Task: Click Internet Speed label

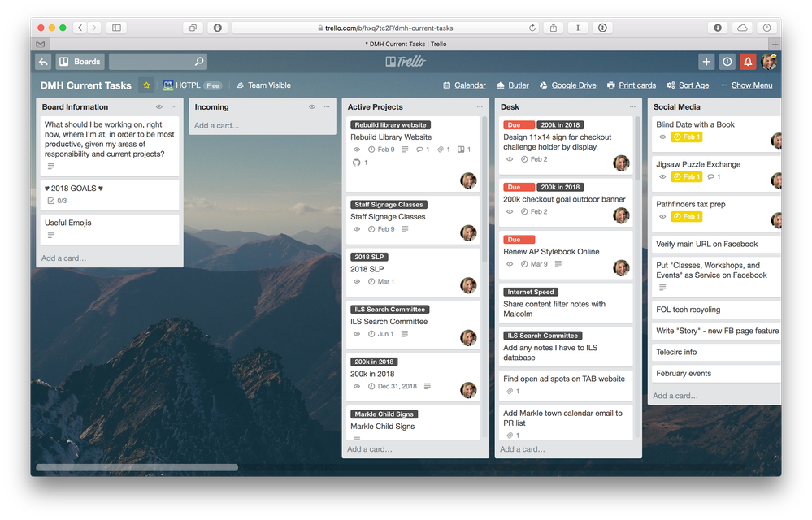Action: [x=530, y=292]
